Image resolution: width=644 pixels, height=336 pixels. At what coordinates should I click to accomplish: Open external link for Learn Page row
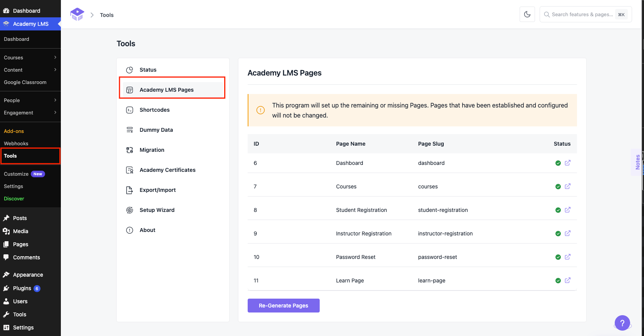pos(568,281)
